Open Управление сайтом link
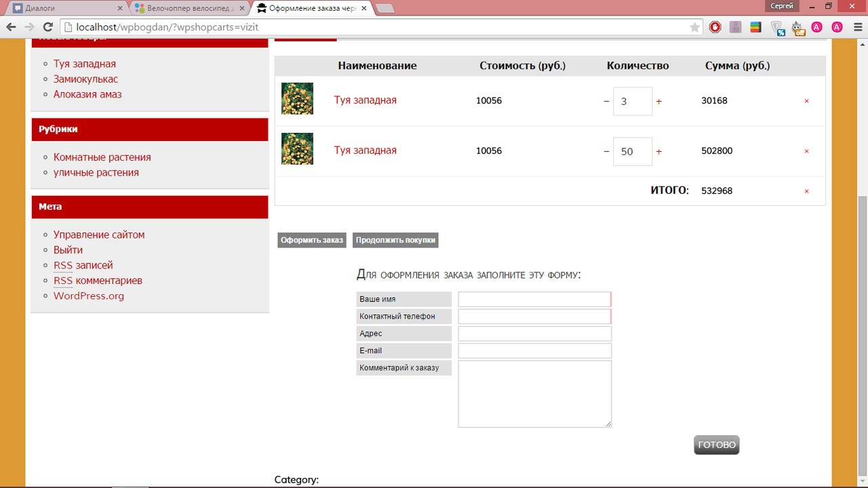This screenshot has width=868, height=488. tap(99, 235)
